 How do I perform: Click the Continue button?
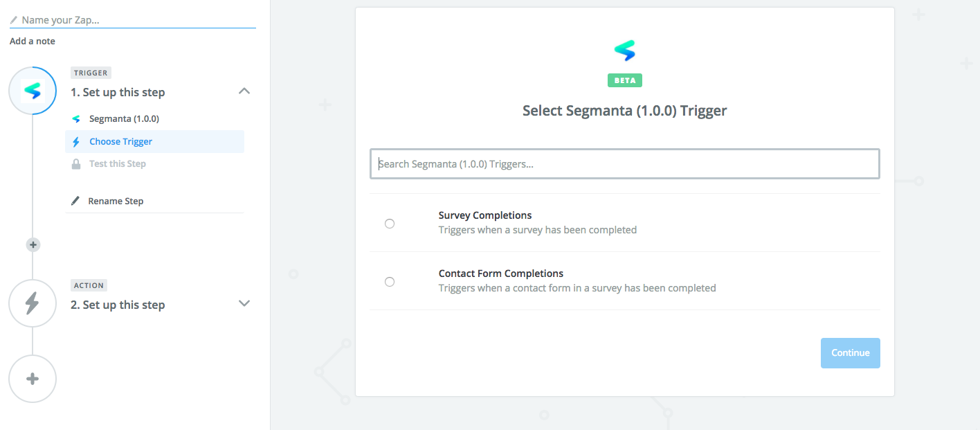(x=851, y=353)
